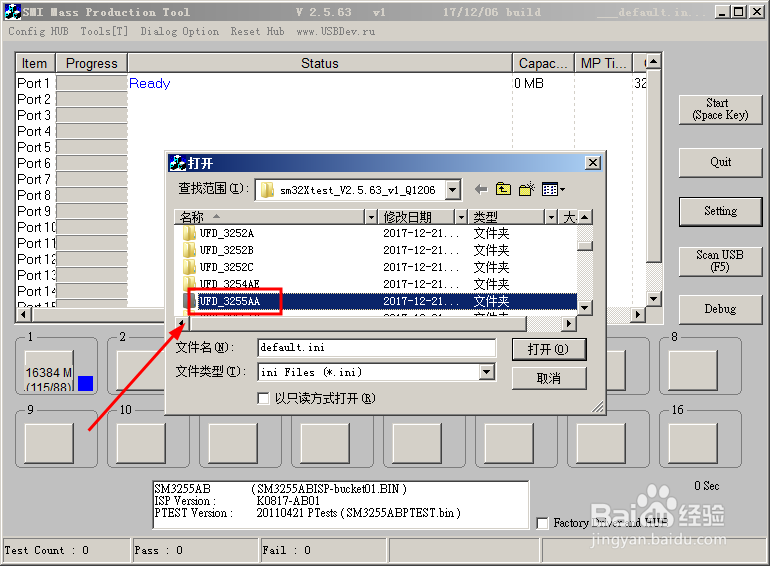
Task: Go up one folder level in dialog
Action: [503, 189]
